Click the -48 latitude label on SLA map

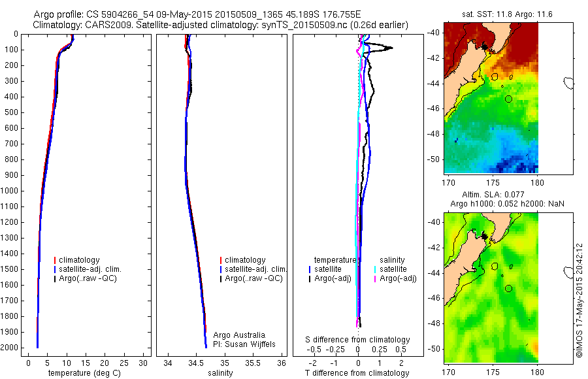click(433, 323)
